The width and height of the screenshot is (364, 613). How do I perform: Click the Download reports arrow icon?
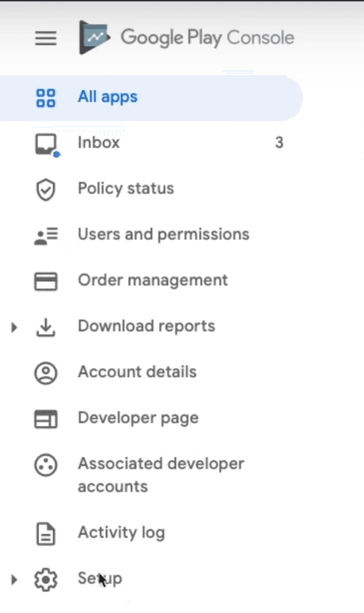point(46,327)
